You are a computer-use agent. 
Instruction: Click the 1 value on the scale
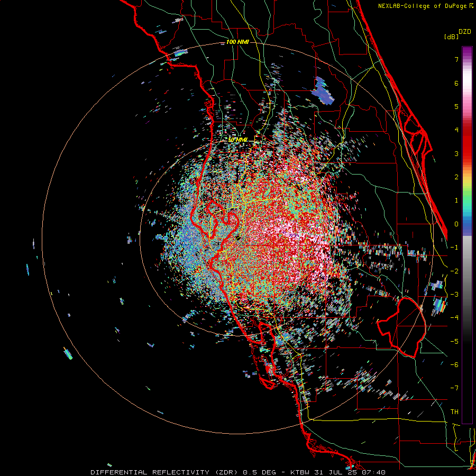coord(456,200)
